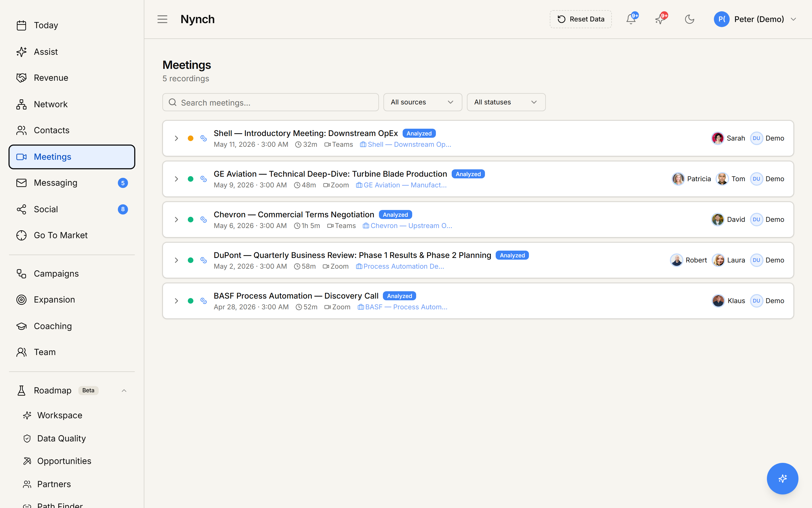Click Robert's avatar on DuPont meeting
Viewport: 812px width, 508px height.
(676, 260)
